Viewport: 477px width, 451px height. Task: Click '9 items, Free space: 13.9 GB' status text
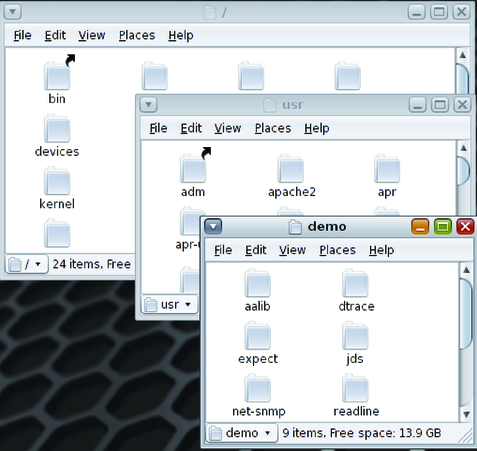pos(362,433)
